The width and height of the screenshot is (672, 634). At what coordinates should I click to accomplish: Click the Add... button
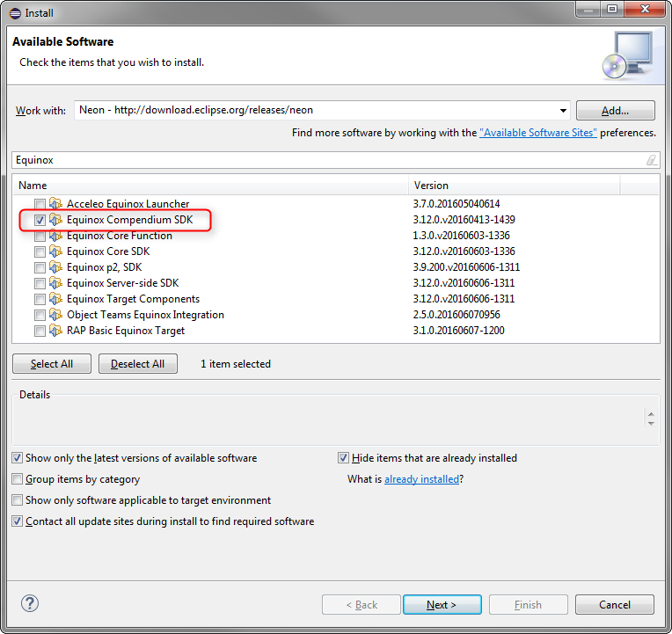615,111
